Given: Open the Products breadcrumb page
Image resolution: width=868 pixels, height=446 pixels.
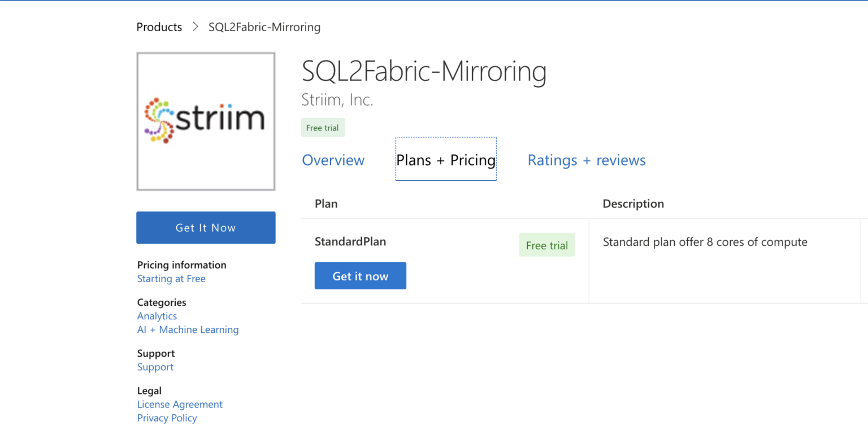Looking at the screenshot, I should pos(159,27).
